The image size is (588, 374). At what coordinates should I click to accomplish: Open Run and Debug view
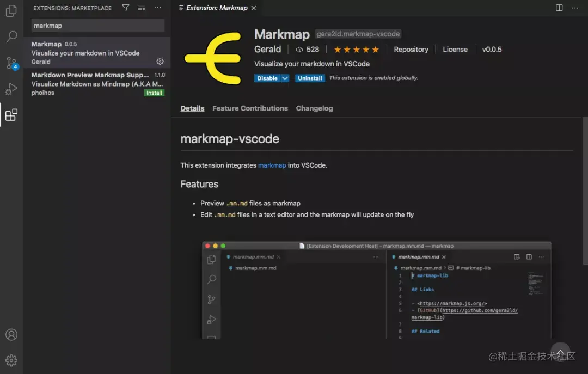[x=11, y=89]
